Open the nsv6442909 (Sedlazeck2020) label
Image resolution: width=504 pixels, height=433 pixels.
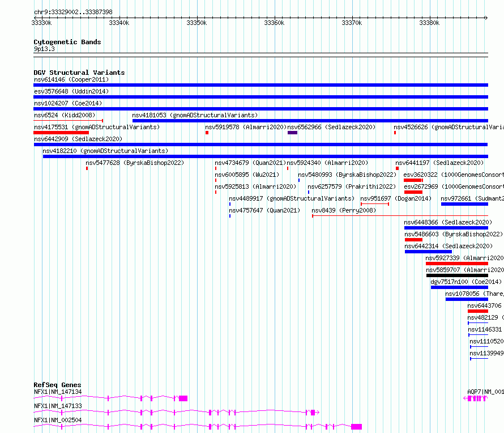(x=78, y=139)
